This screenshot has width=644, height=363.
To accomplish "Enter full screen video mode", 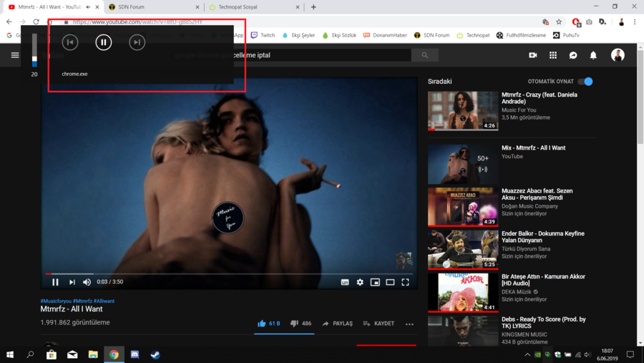I will click(406, 282).
